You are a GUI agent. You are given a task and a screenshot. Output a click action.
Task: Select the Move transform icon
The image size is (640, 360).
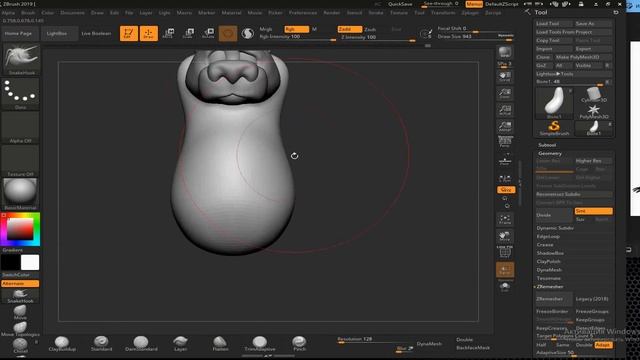tap(168, 33)
